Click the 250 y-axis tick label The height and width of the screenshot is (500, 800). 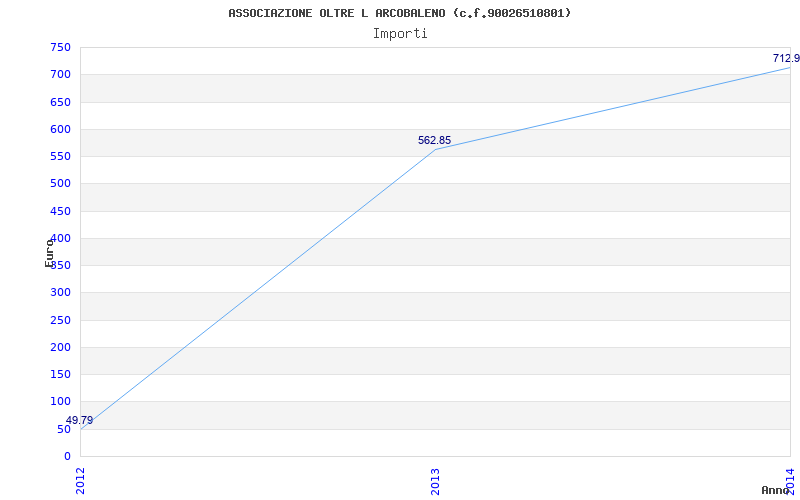[60, 320]
